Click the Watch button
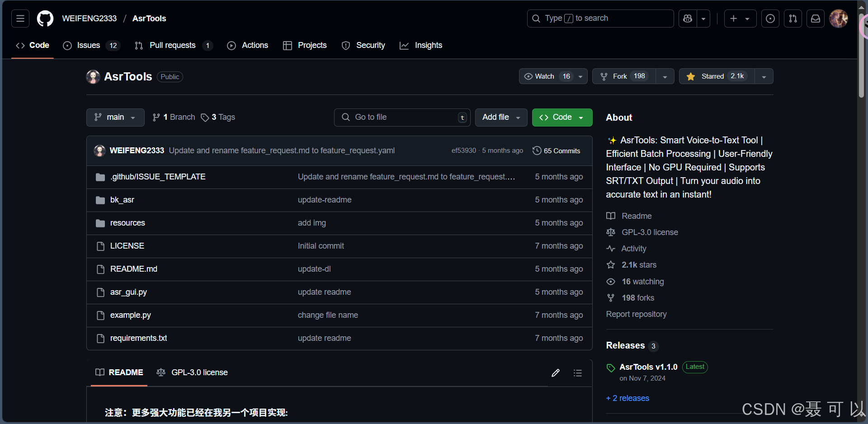 (x=546, y=76)
